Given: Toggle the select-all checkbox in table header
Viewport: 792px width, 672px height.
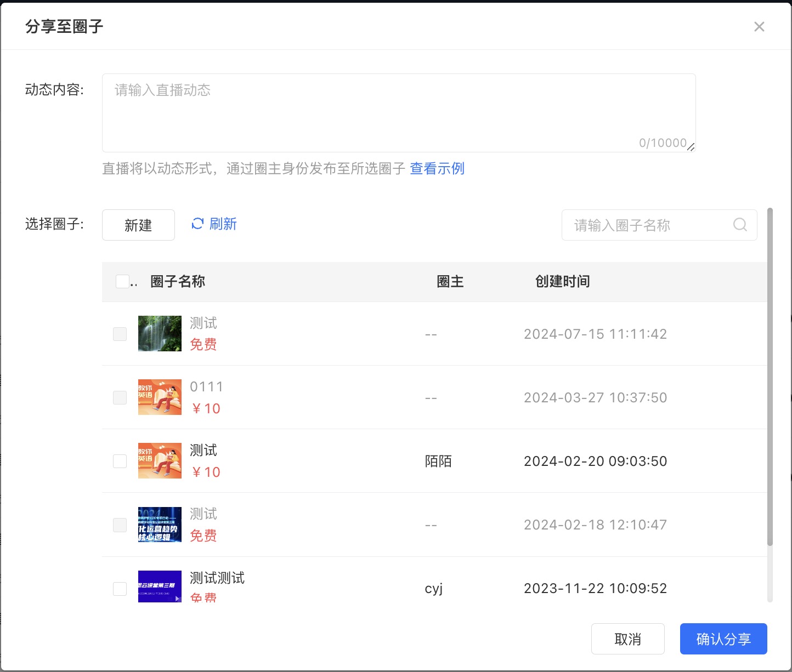Looking at the screenshot, I should [122, 282].
